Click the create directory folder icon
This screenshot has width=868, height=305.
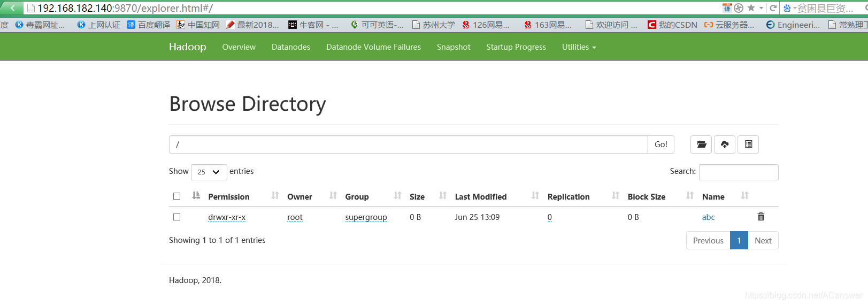click(701, 144)
